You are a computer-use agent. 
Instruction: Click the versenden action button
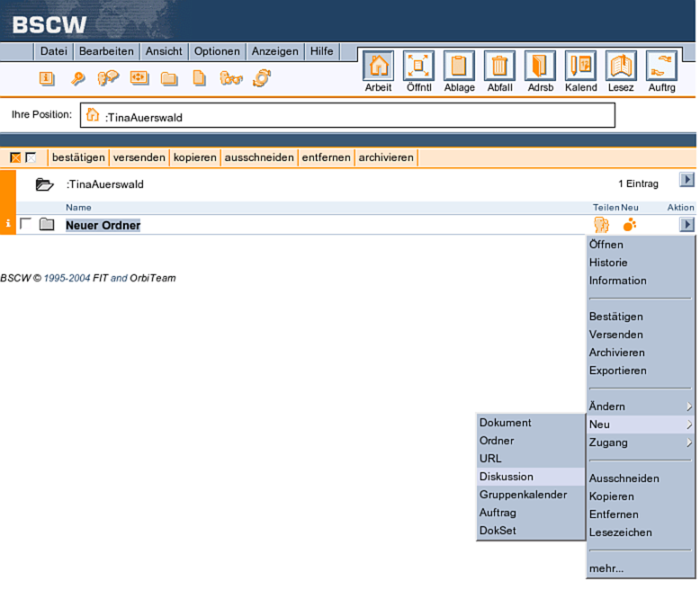tap(139, 157)
